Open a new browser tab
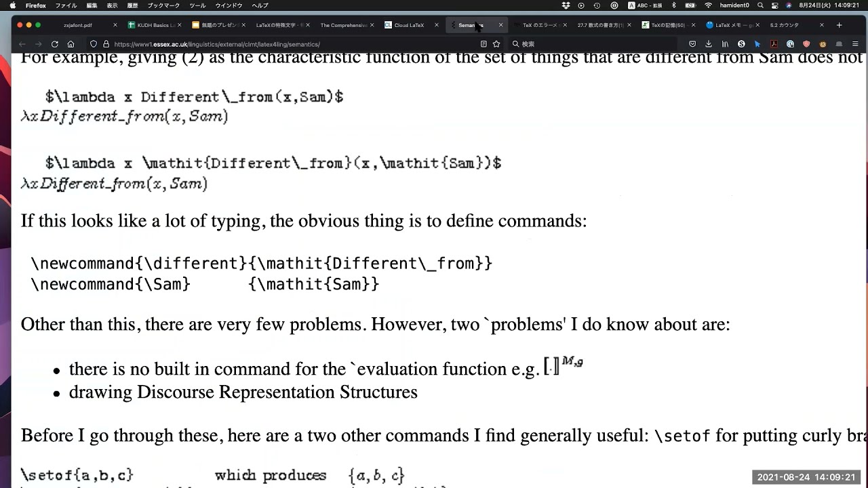This screenshot has height=488, width=868. pos(839,25)
